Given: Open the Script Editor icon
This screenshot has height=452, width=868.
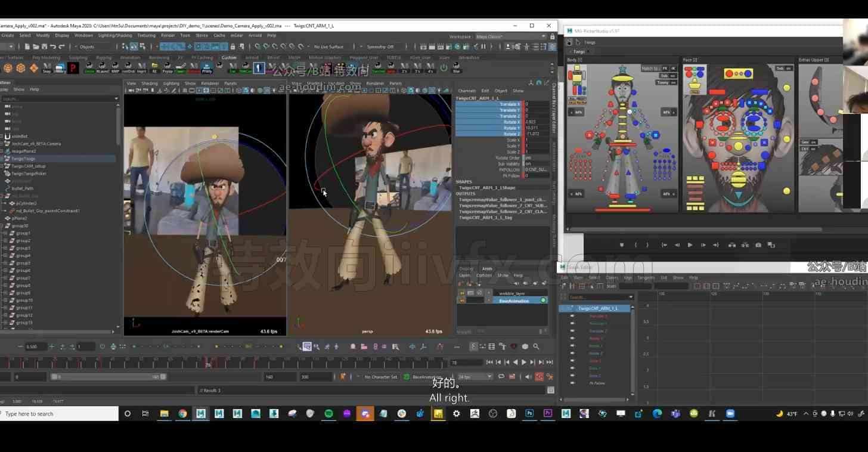Looking at the screenshot, I should pos(551,390).
